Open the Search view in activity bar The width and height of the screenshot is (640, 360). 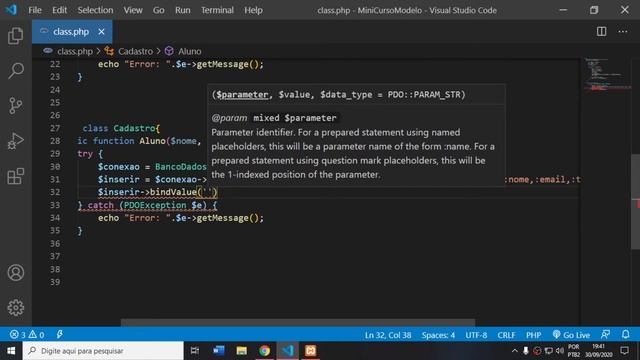16,71
